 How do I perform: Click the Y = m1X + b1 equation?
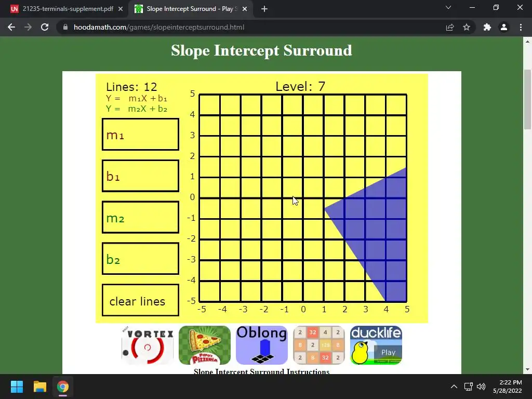[x=137, y=98]
